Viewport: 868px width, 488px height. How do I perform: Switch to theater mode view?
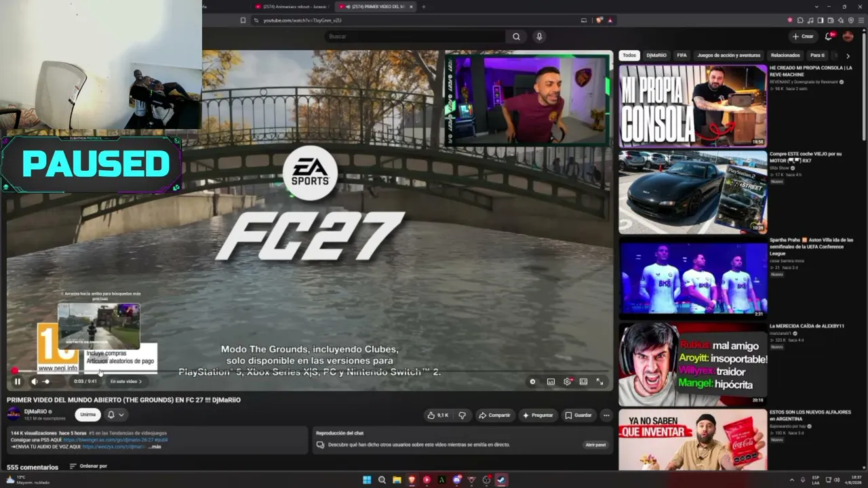(x=583, y=382)
